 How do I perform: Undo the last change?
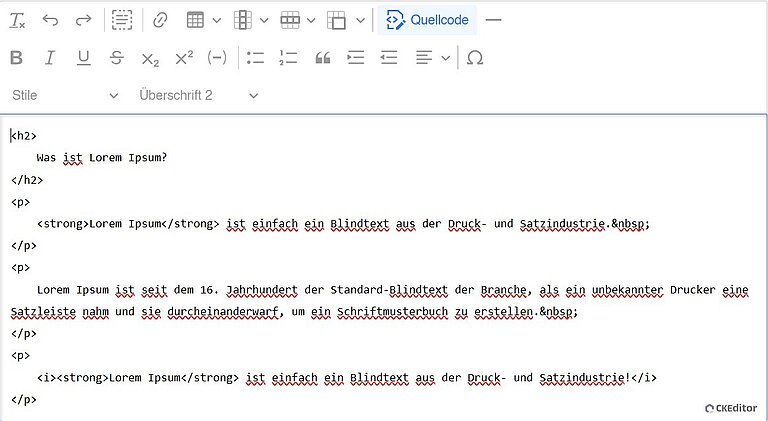point(51,20)
